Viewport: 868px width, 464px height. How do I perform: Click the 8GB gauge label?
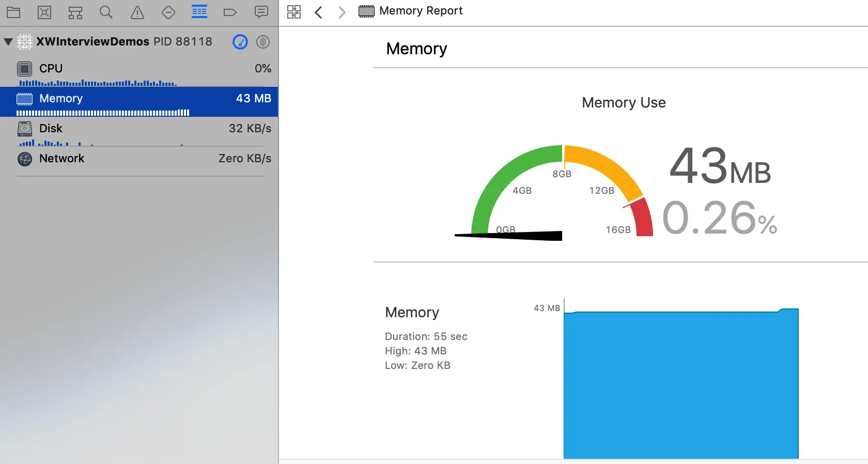562,174
